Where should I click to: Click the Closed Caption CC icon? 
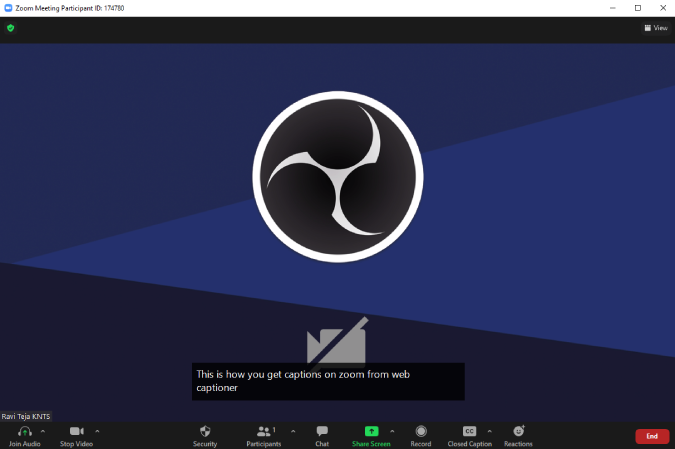click(x=469, y=431)
